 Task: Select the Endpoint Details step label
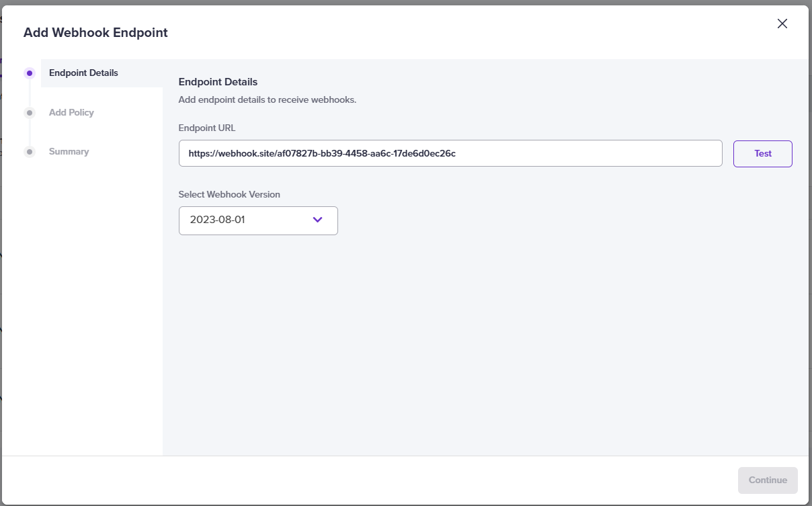(83, 73)
